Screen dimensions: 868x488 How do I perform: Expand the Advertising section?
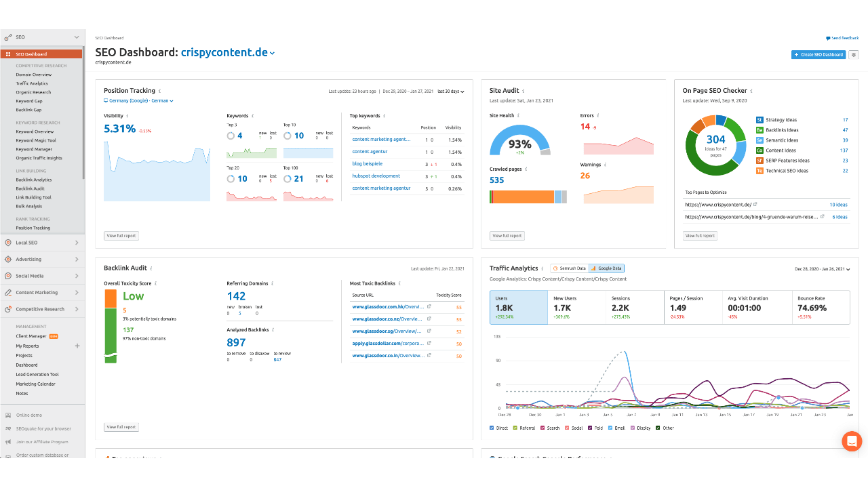tap(42, 259)
